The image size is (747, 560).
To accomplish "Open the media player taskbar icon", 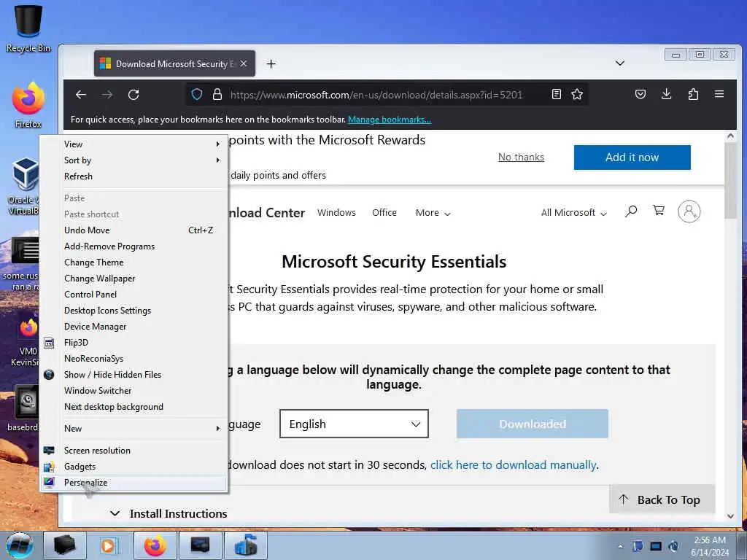I will 109,545.
